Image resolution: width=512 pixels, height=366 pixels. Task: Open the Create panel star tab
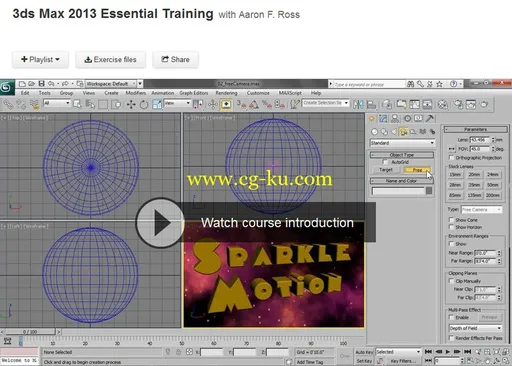coord(372,119)
